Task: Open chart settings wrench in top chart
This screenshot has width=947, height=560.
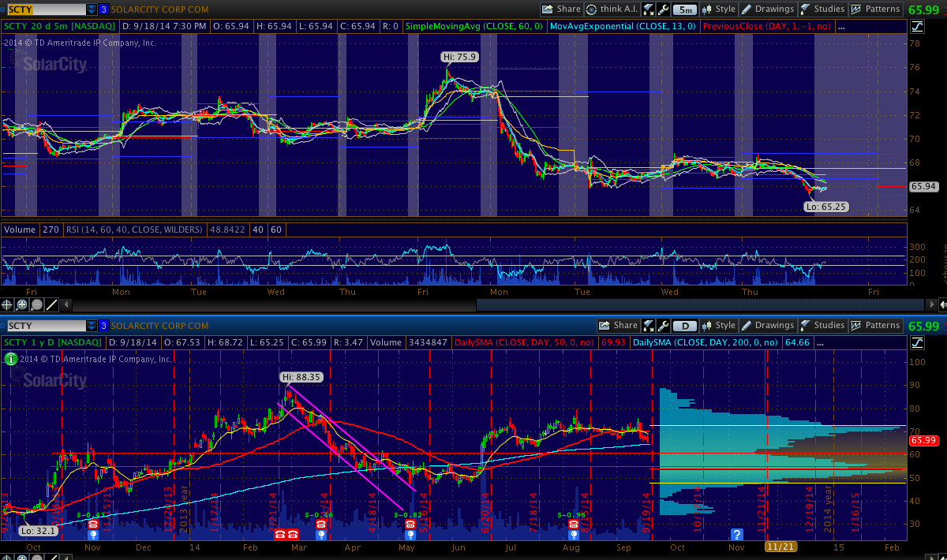Action: pyautogui.click(x=661, y=9)
